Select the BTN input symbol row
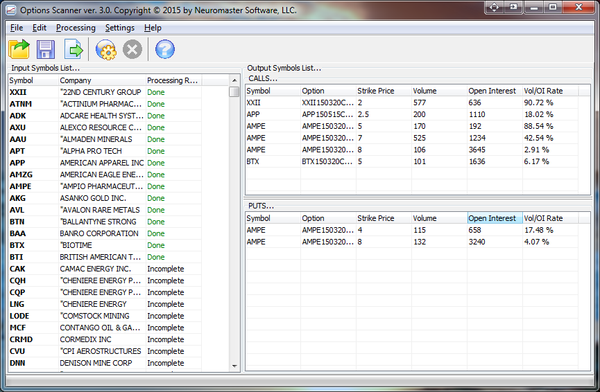Viewport: 600px width, 392px height. tap(105, 222)
